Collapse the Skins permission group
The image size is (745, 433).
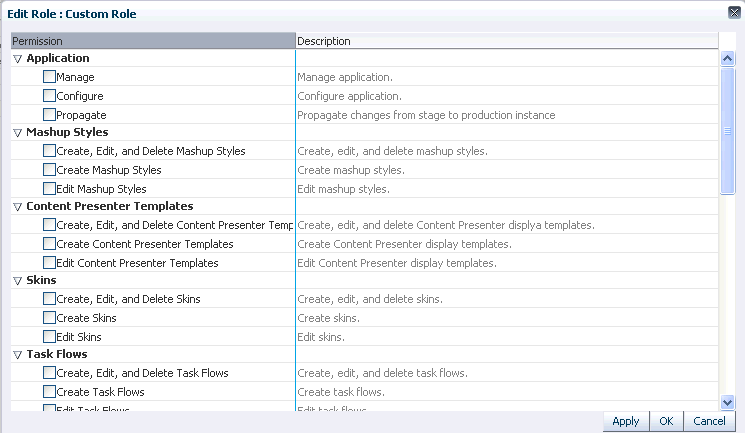click(17, 281)
